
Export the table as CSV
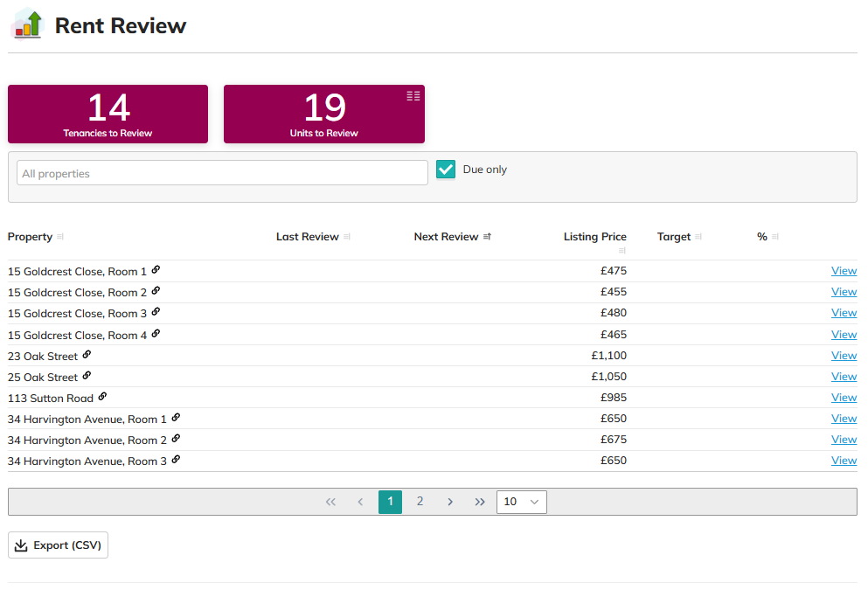(59, 545)
